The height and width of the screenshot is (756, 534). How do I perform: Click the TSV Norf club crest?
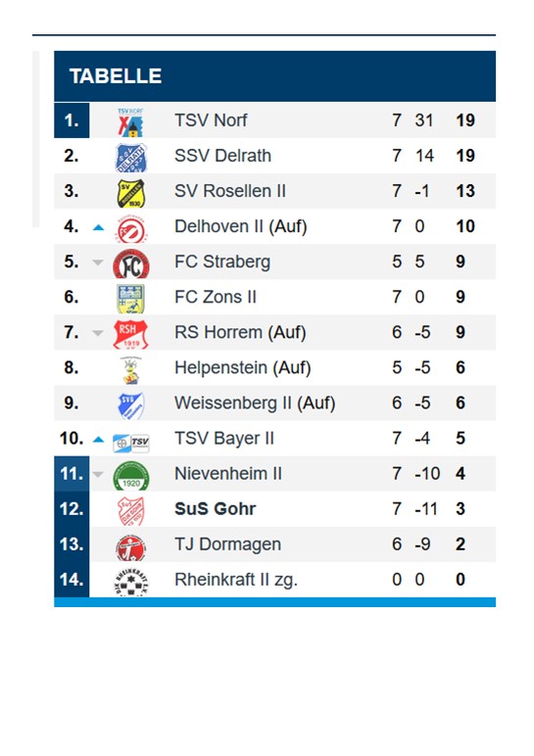[x=130, y=122]
